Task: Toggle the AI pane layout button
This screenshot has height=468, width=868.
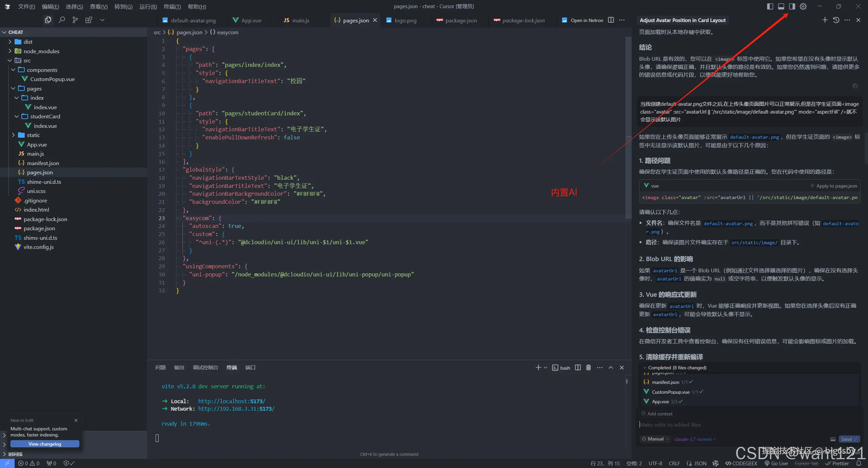Action: 792,6
